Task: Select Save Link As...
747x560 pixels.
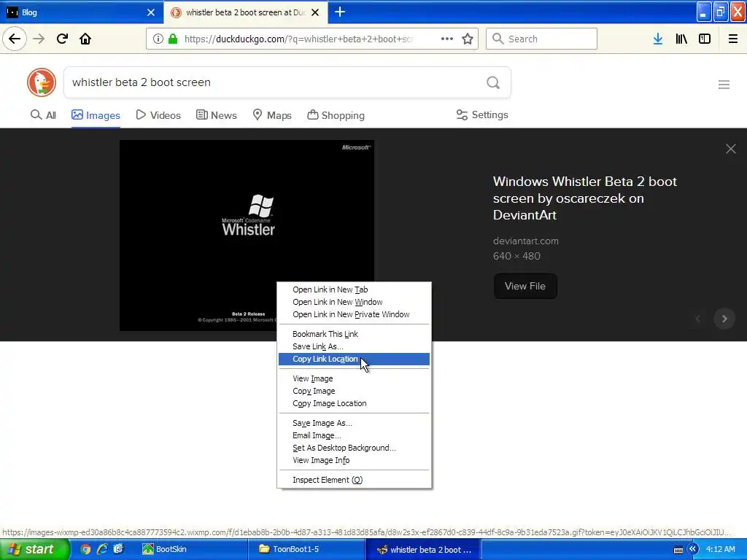Action: (354, 346)
